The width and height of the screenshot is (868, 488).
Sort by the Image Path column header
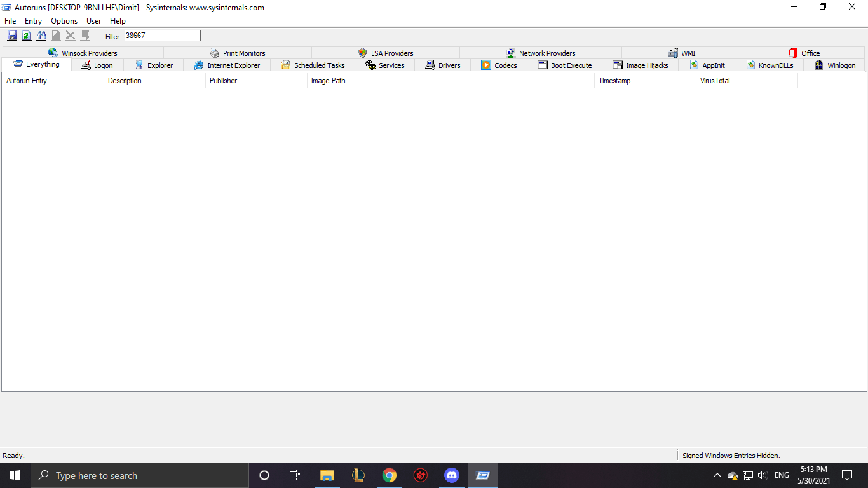click(451, 81)
